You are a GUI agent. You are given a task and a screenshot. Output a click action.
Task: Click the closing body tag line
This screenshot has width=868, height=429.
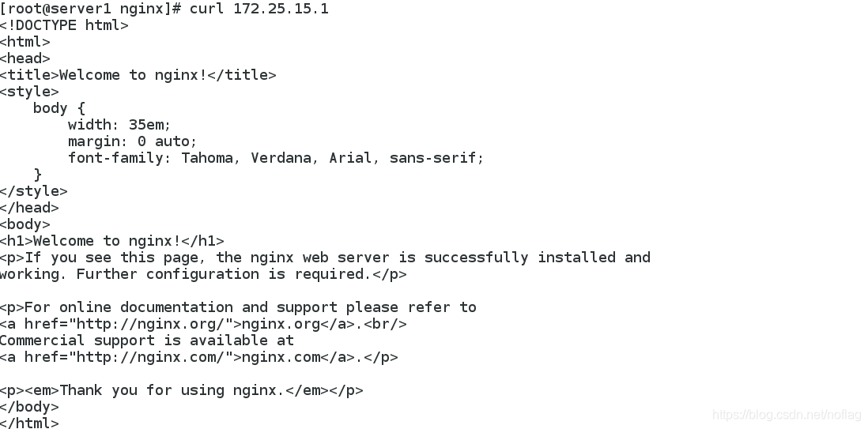29,408
